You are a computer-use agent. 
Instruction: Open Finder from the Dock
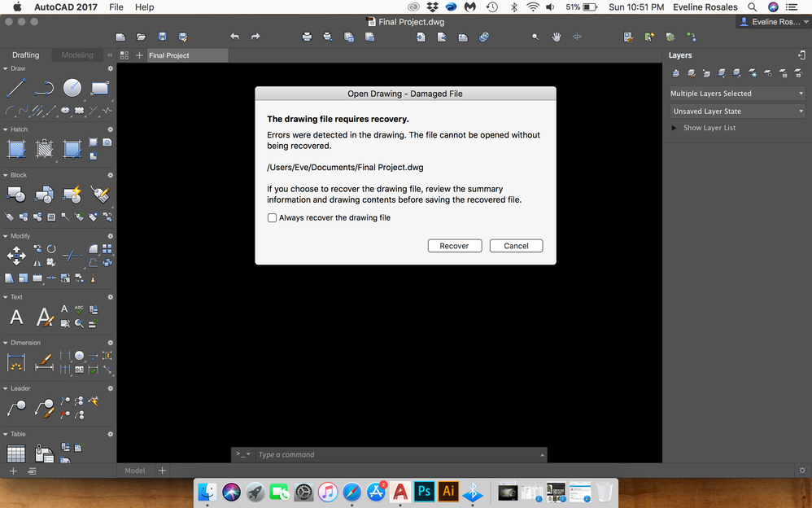tap(207, 492)
